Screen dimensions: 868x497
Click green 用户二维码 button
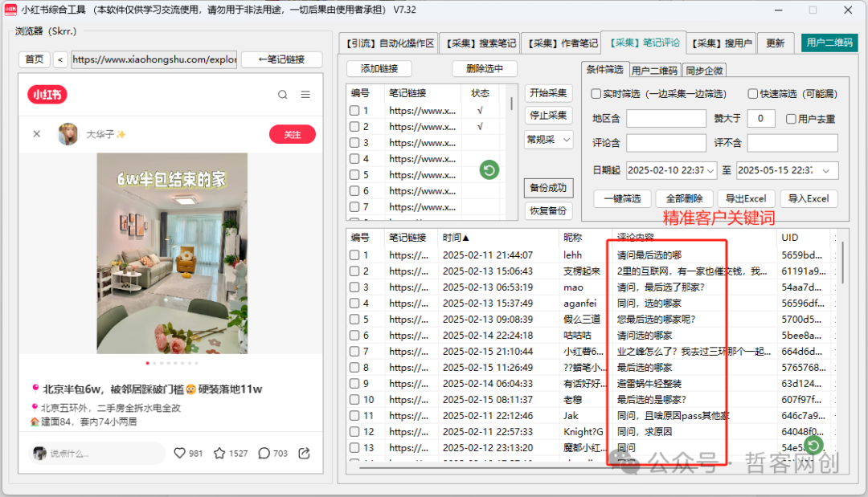coord(829,43)
